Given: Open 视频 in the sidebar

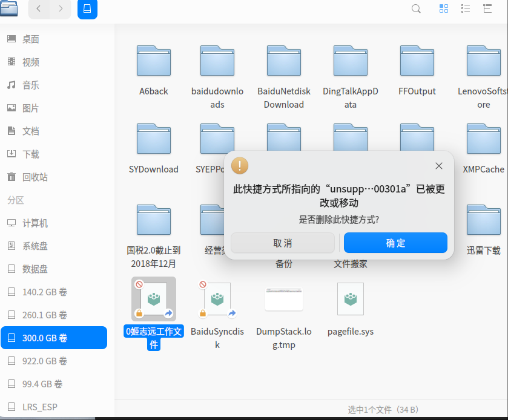Looking at the screenshot, I should (54, 62).
